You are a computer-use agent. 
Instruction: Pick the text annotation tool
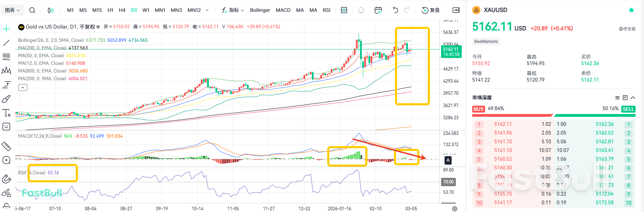(6, 113)
